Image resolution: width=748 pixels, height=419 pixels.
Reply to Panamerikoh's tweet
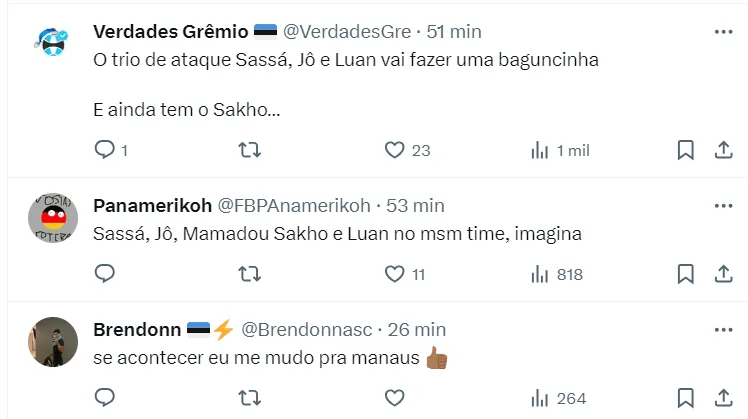coord(104,274)
